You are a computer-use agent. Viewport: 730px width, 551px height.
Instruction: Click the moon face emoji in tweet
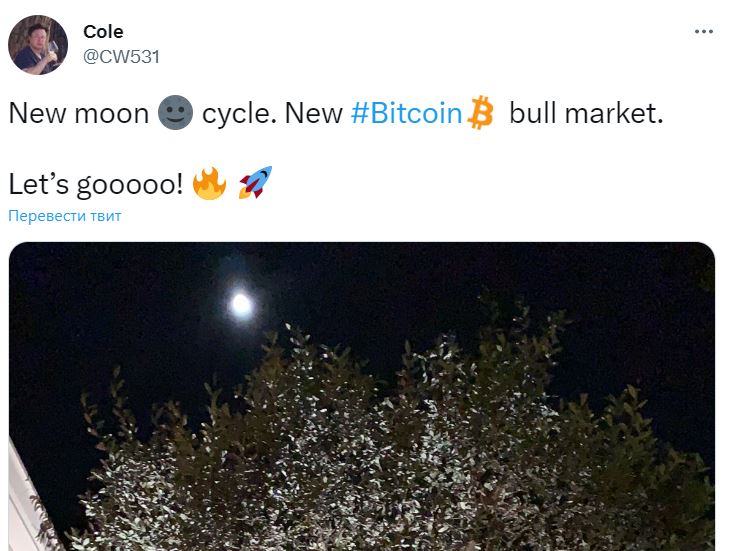coord(176,113)
